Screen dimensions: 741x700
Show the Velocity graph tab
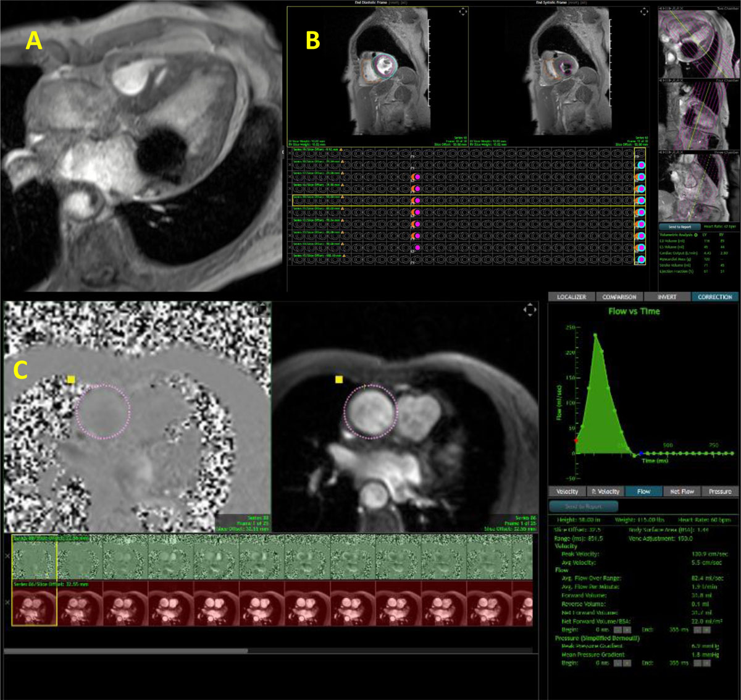[567, 491]
